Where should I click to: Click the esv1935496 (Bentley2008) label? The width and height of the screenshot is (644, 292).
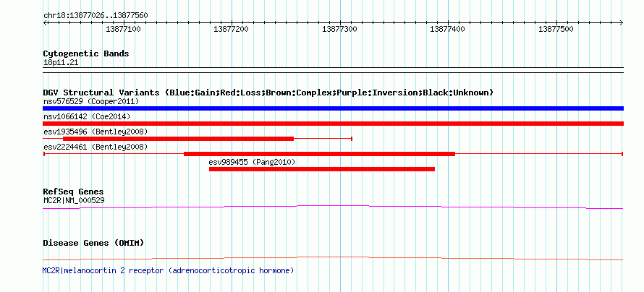[96, 132]
